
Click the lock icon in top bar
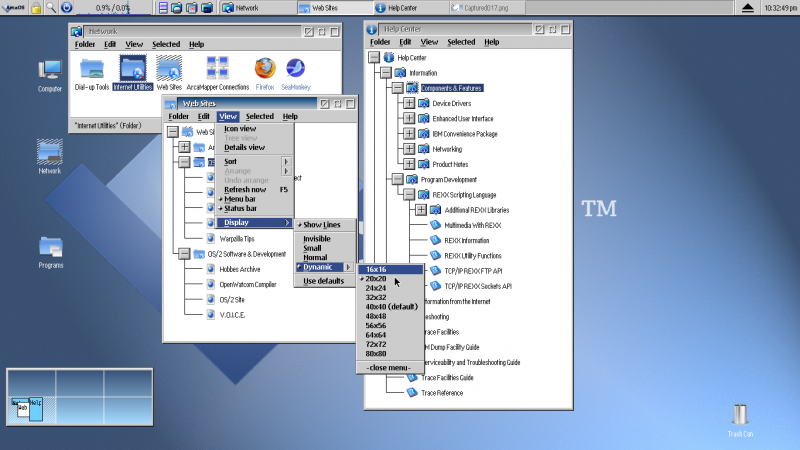click(36, 8)
